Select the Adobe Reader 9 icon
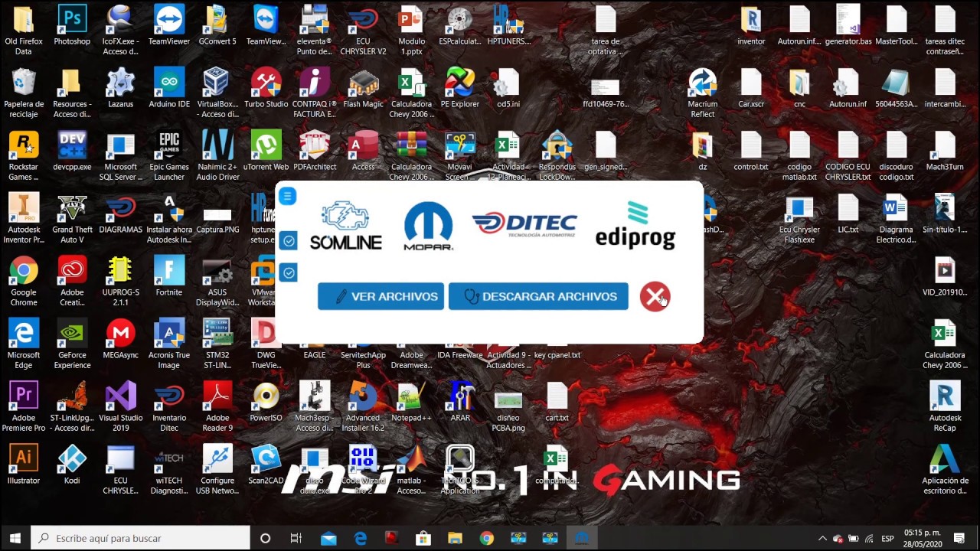Screen dimensions: 980x551 pos(217,407)
